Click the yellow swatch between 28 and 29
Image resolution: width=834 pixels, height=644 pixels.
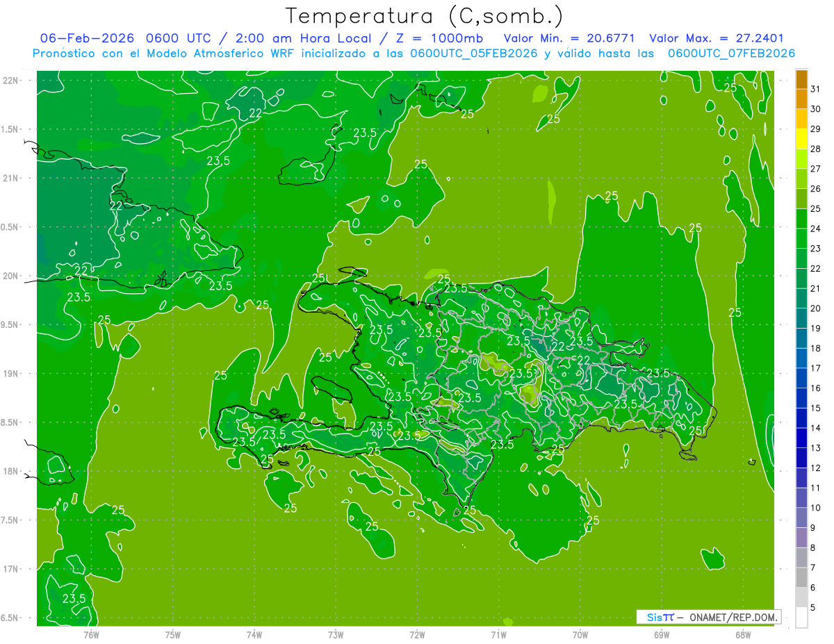point(801,139)
